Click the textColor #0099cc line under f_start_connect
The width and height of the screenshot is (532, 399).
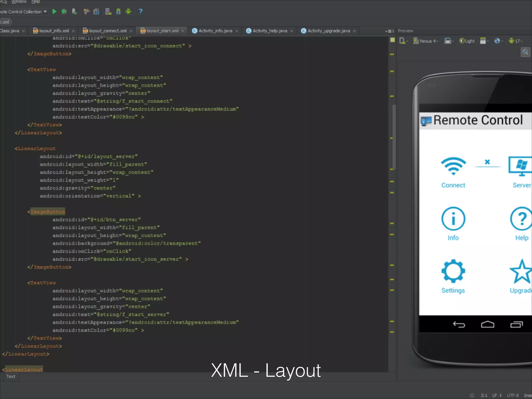click(98, 117)
